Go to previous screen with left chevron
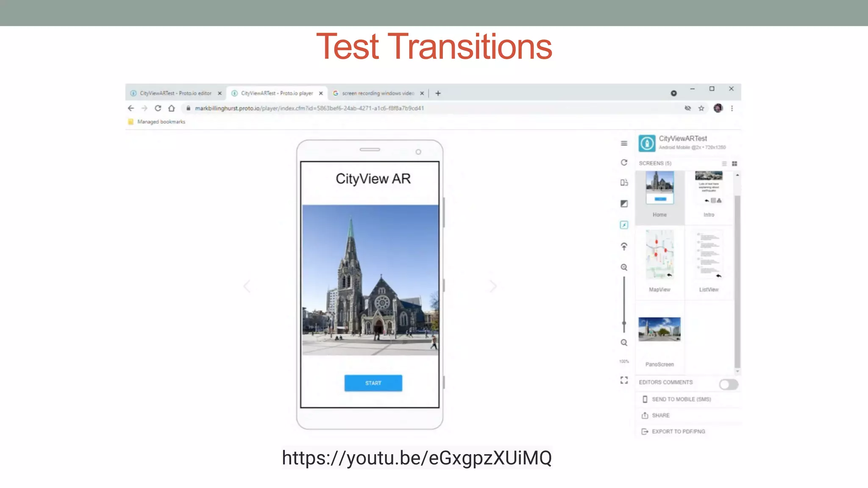This screenshot has height=488, width=868. click(247, 286)
